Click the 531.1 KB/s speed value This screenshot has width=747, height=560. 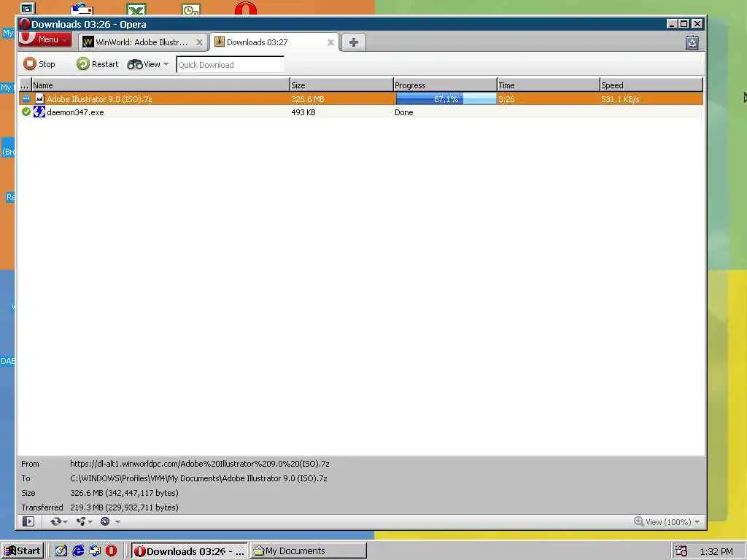tap(620, 99)
